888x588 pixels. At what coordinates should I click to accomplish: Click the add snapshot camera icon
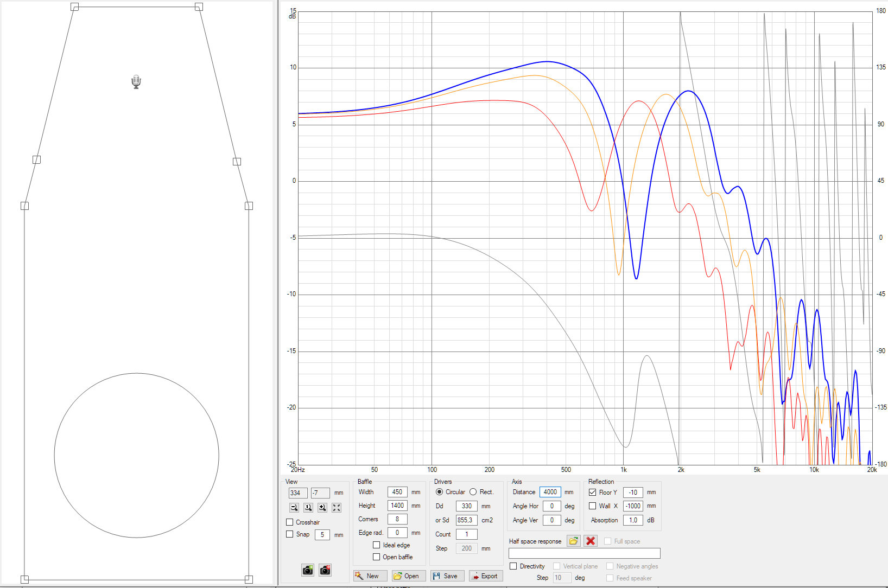pos(308,570)
